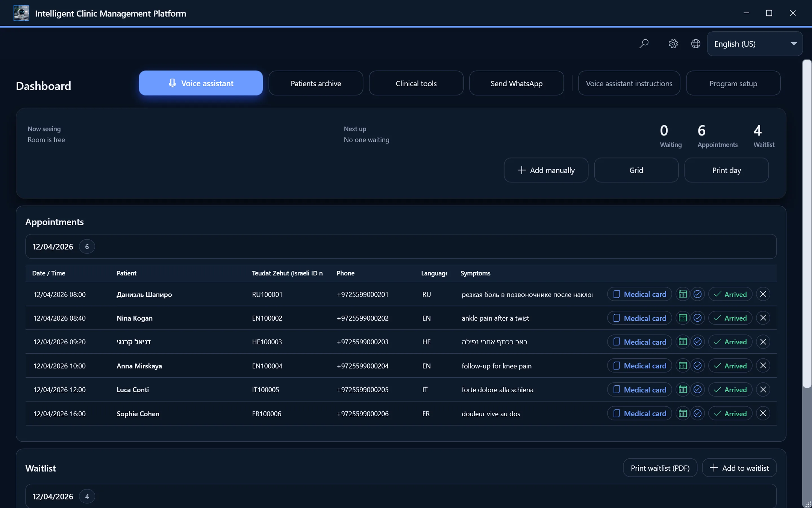
Task: Open settings gear icon
Action: tap(673, 44)
